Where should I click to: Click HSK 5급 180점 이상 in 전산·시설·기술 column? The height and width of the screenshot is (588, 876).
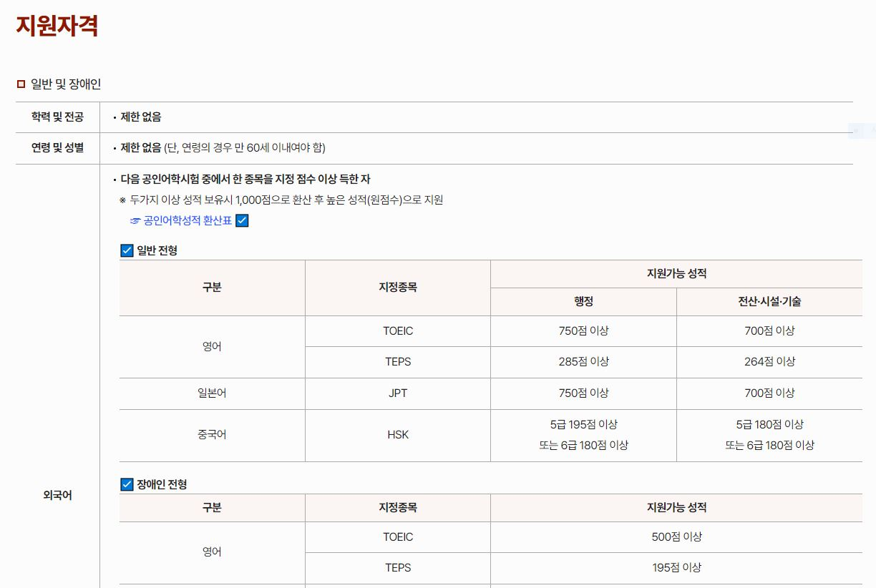(x=769, y=424)
